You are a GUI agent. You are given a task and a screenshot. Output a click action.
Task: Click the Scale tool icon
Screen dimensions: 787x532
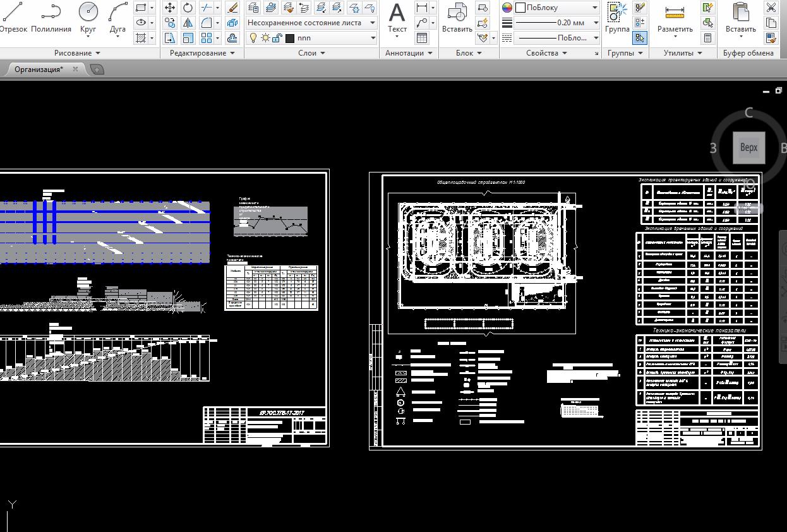[188, 38]
